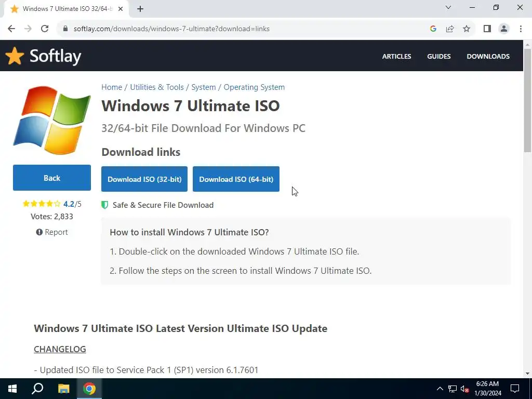The width and height of the screenshot is (532, 399).
Task: Click the Download links heading
Action: (141, 152)
